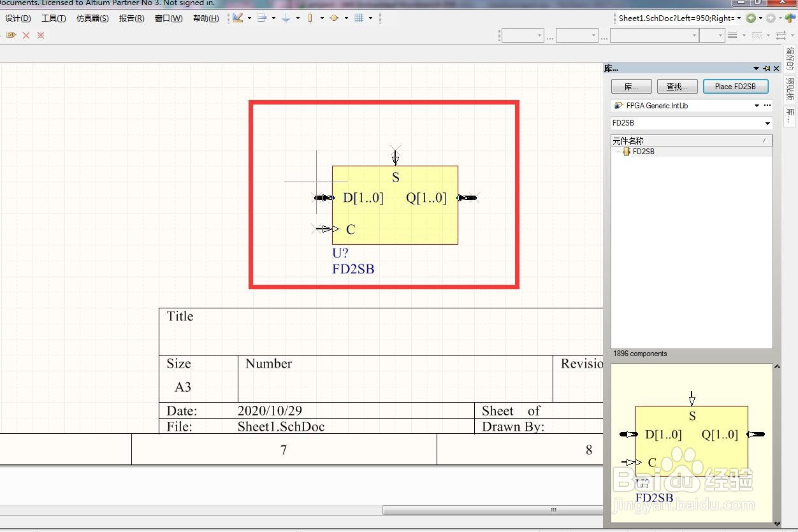This screenshot has height=532, width=798.
Task: Expand the digital devices dropdown arrow
Action: pos(322,18)
